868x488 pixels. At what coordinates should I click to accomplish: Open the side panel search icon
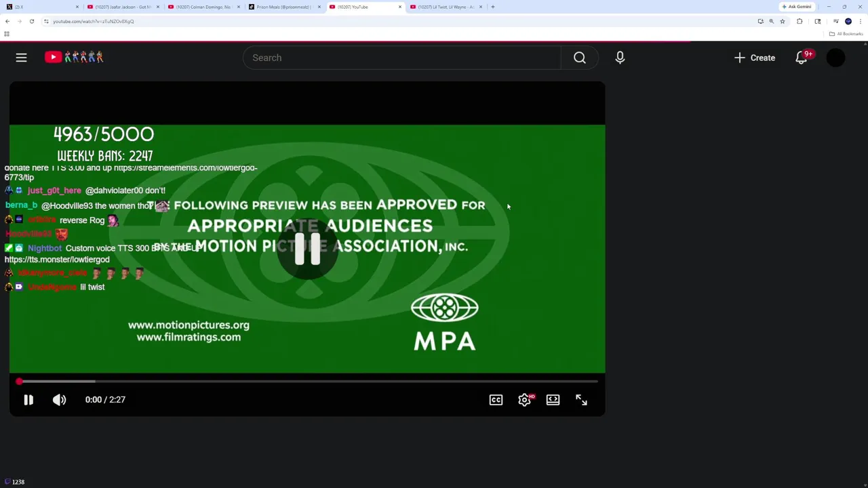818,21
